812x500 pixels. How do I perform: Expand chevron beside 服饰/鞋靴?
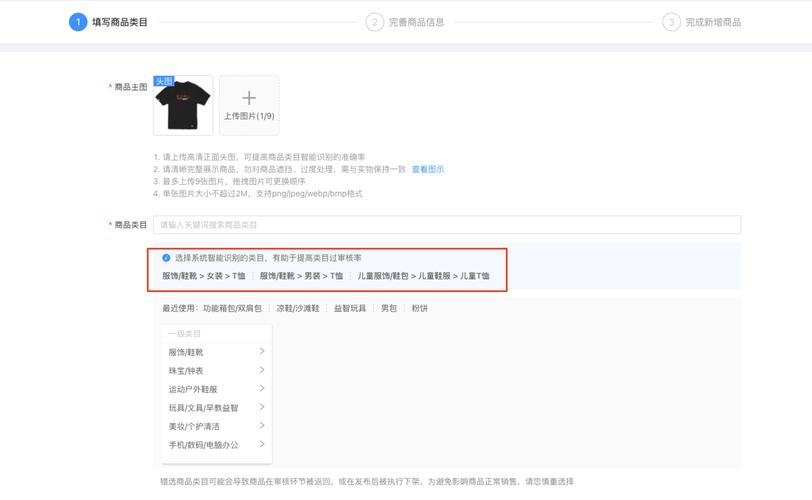pos(262,351)
